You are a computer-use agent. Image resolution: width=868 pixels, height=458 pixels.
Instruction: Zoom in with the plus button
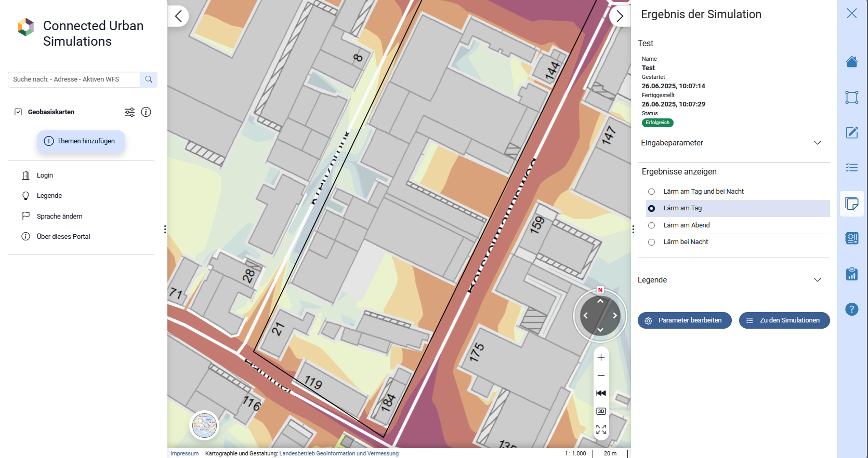(x=601, y=357)
